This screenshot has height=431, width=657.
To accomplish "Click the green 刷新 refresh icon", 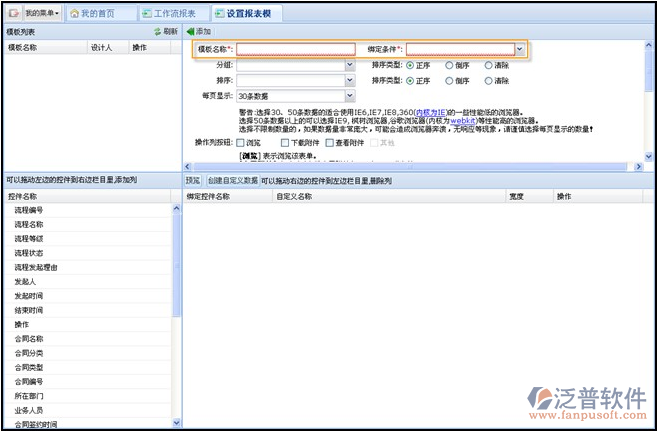I will point(157,32).
